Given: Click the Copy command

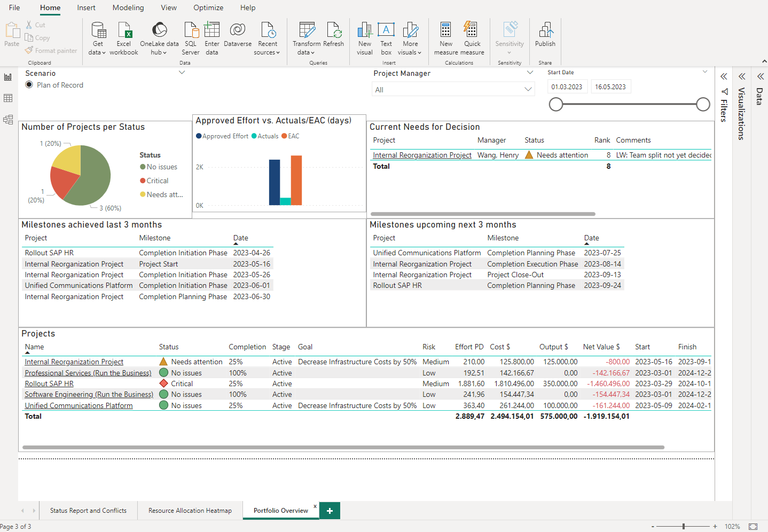Looking at the screenshot, I should coord(37,38).
